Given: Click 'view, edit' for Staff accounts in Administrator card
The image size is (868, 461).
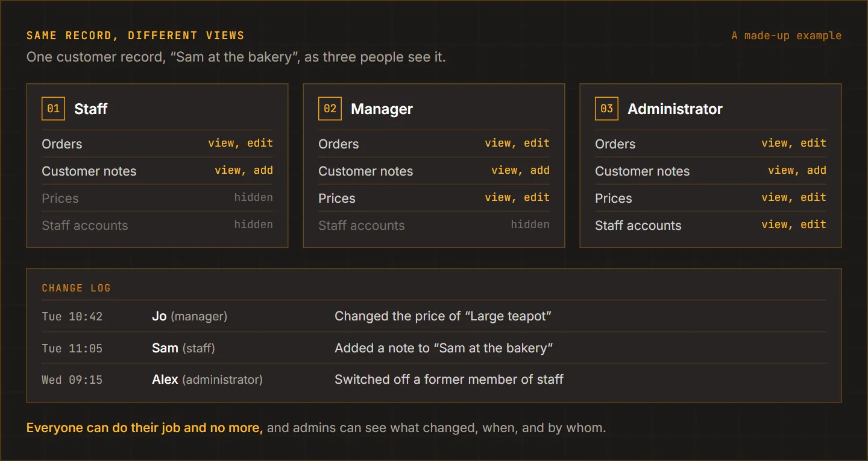Looking at the screenshot, I should 794,224.
